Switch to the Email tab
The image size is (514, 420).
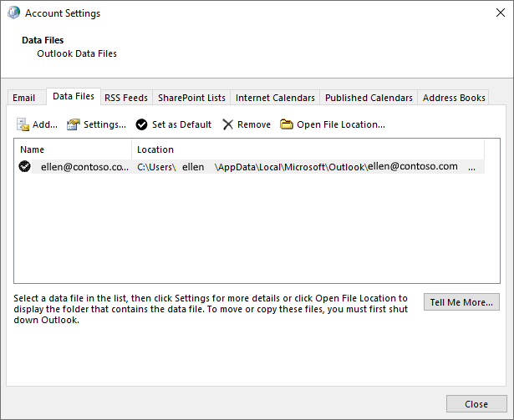(24, 98)
